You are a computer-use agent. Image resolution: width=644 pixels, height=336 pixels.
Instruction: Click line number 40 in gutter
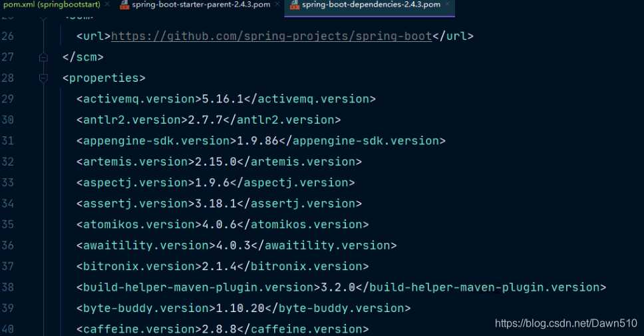[8, 329]
